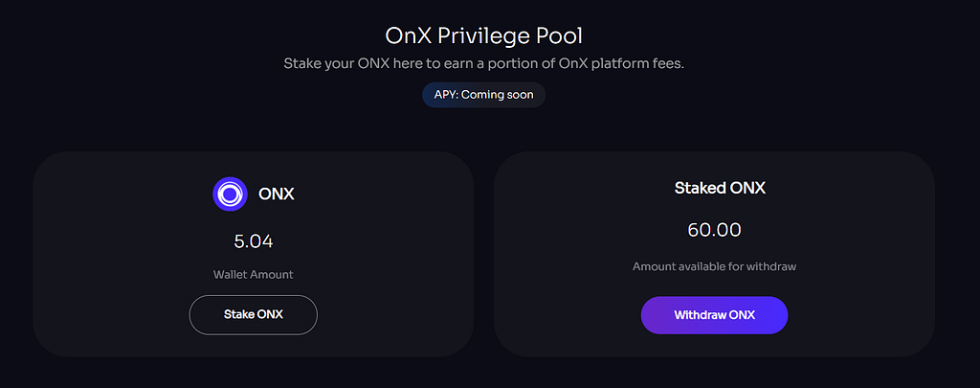The width and height of the screenshot is (980, 388).
Task: Click the pool description sentence under the title
Action: pyautogui.click(x=483, y=63)
